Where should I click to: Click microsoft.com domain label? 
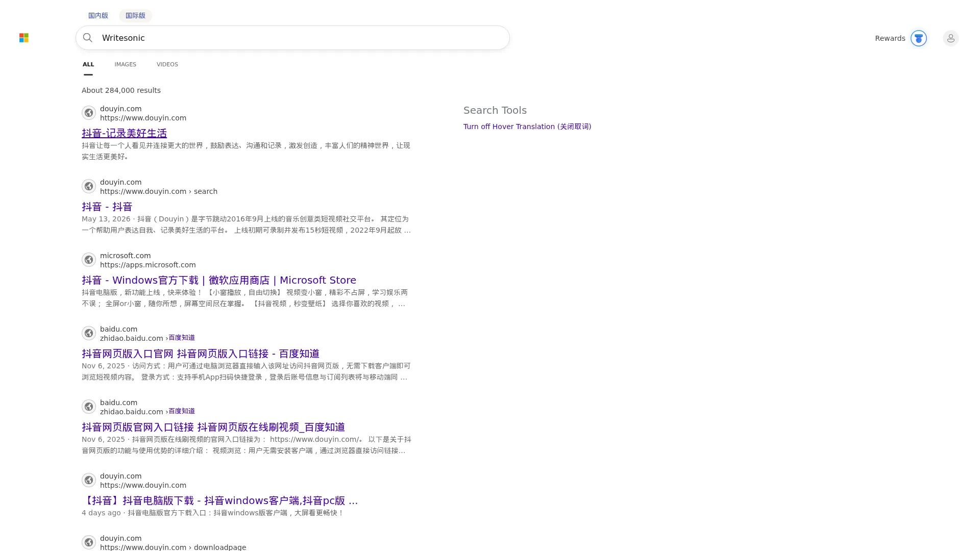(125, 256)
